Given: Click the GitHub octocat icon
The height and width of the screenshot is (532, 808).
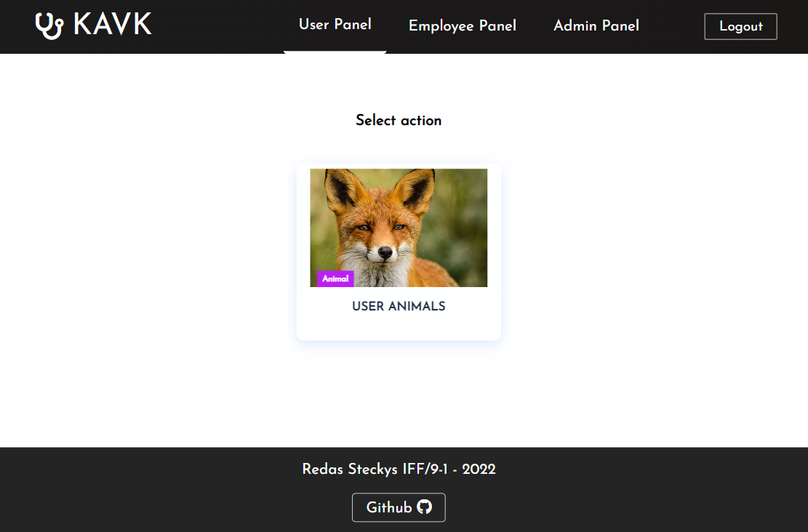Looking at the screenshot, I should [425, 507].
